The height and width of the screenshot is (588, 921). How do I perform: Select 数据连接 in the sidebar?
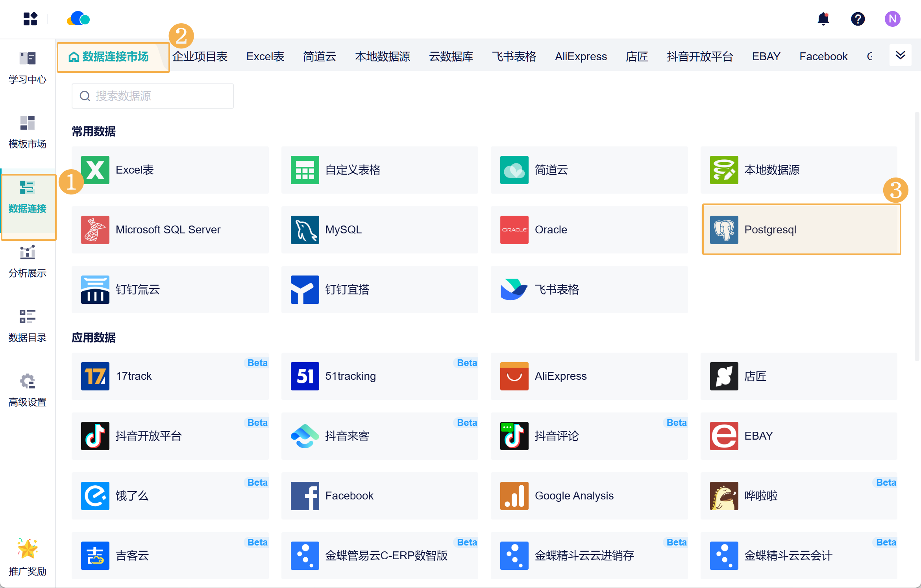[x=28, y=197]
